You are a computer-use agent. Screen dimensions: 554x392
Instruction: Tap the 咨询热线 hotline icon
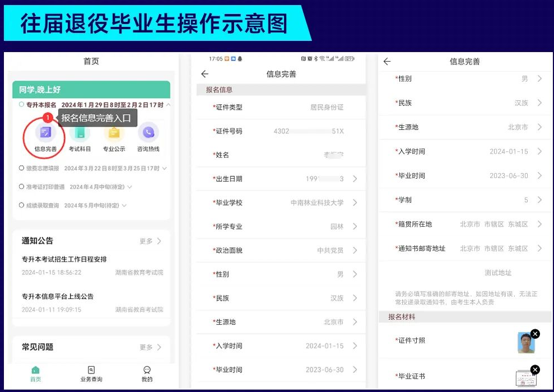(x=147, y=133)
